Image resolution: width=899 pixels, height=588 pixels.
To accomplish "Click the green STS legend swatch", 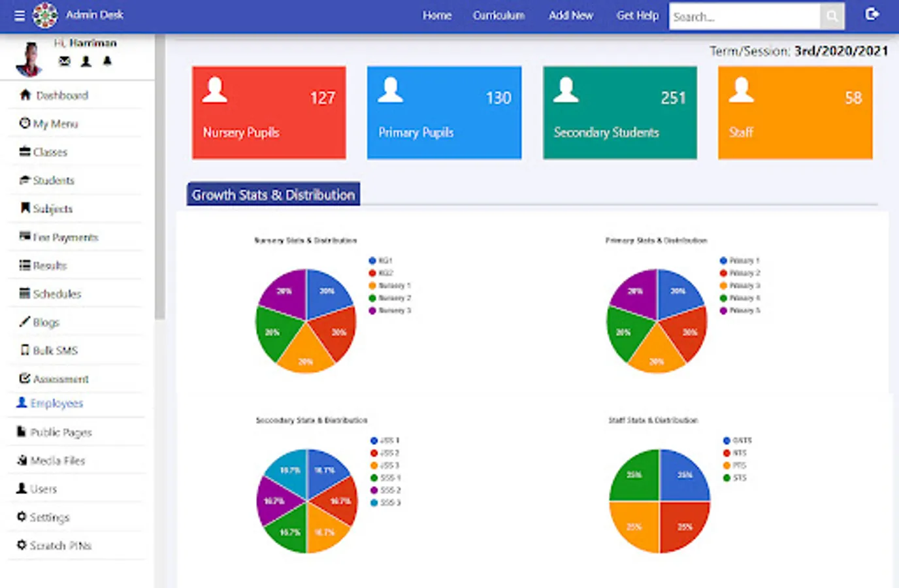I will [727, 478].
